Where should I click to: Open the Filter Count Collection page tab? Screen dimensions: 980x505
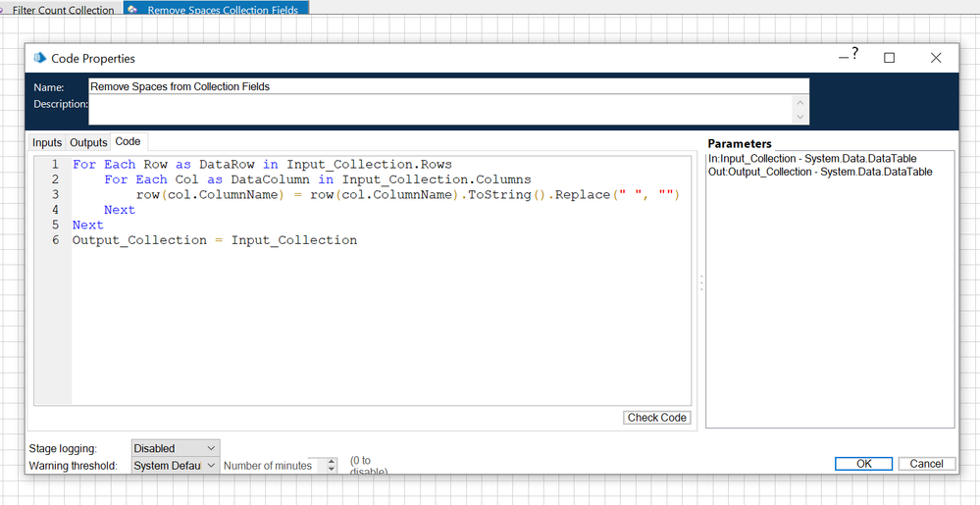pos(62,10)
